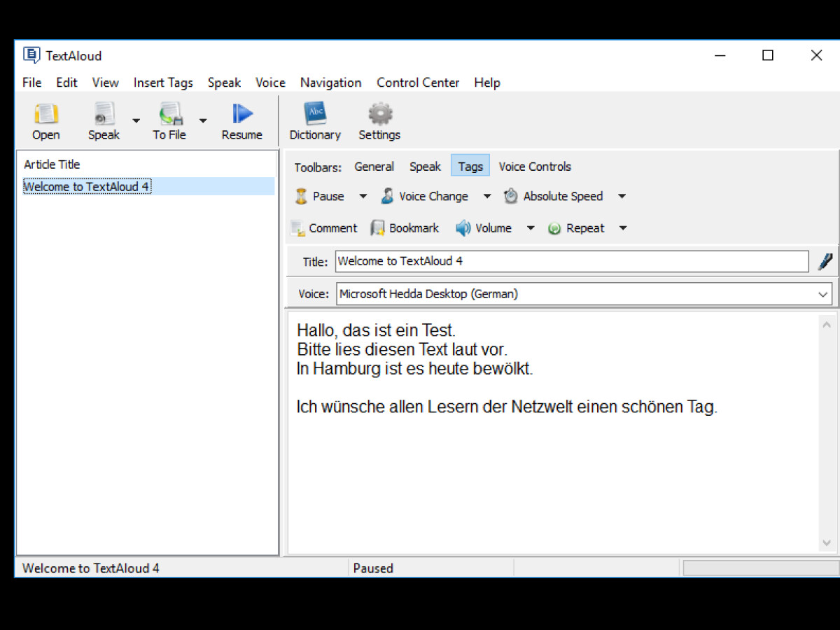Open the Settings dialog
The image size is (840, 630).
[379, 120]
